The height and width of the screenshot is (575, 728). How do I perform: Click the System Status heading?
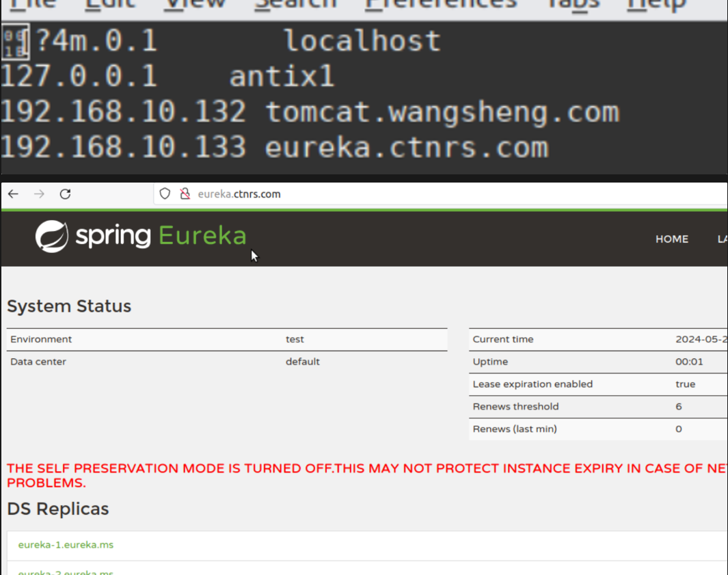69,306
